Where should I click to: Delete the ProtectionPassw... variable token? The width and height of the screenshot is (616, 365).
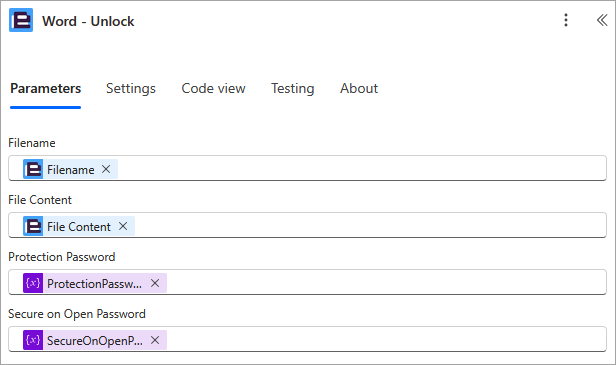[x=155, y=283]
